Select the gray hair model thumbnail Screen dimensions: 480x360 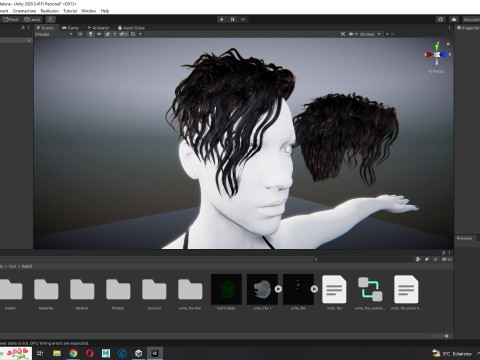[x=262, y=289]
